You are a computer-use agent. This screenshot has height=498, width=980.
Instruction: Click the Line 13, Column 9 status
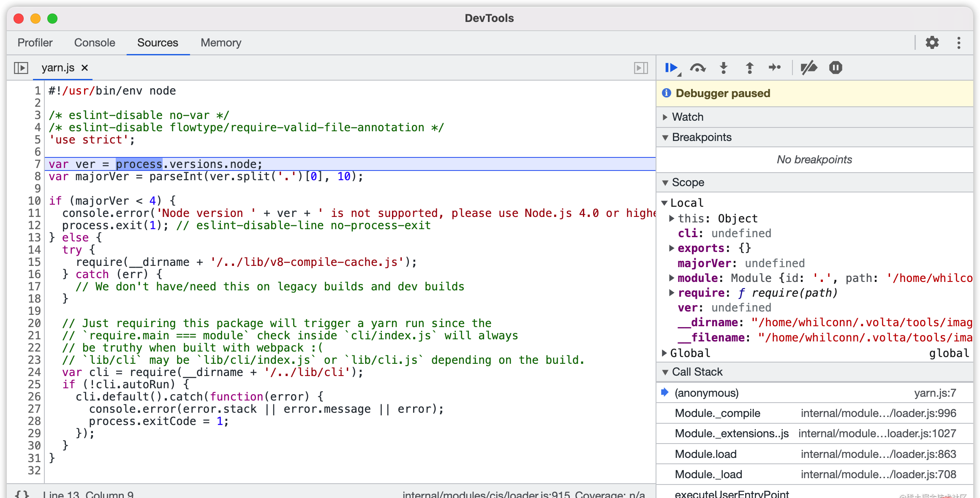point(88,494)
